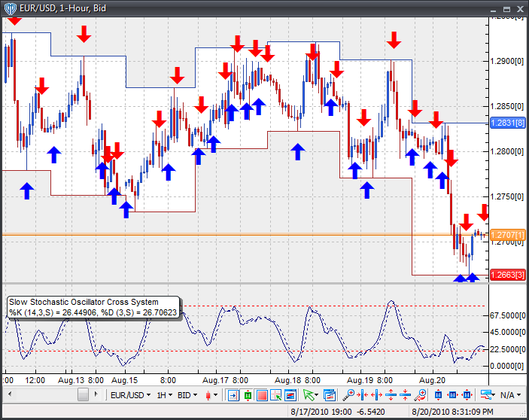Click the reset zoom magnifier icon
This screenshot has width=529, height=420.
[421, 394]
